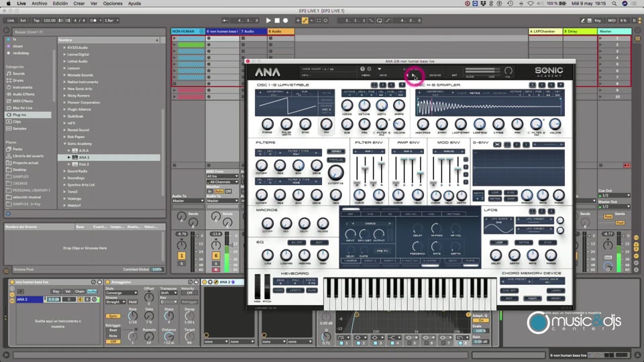This screenshot has width=644, height=362.
Task: Enable the yellow automation arm icon
Action: (x=305, y=20)
